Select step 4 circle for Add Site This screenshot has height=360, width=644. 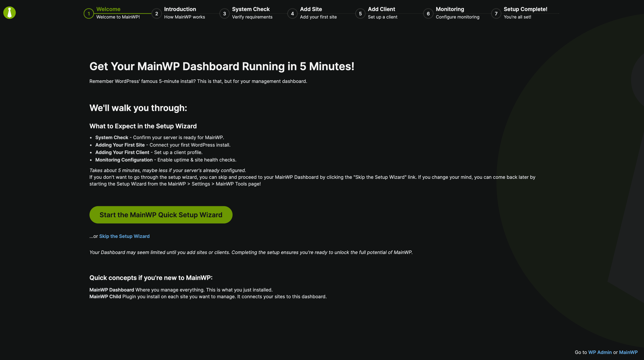click(x=292, y=13)
